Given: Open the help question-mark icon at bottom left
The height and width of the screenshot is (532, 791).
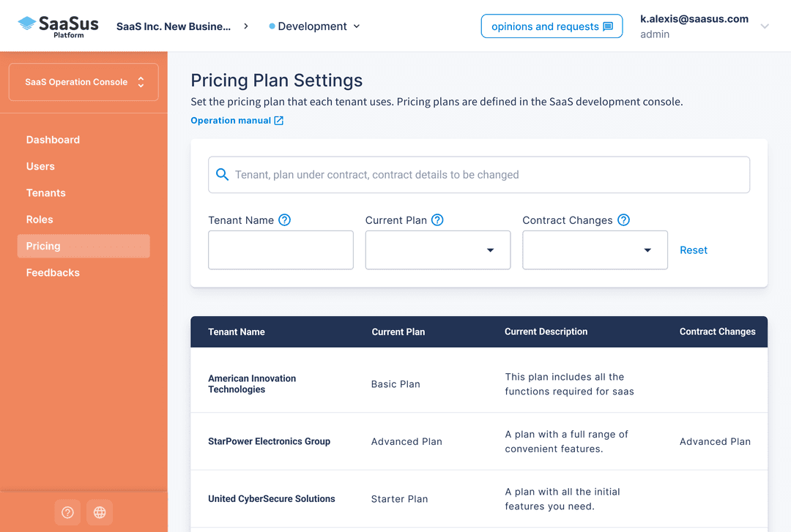Looking at the screenshot, I should (67, 512).
